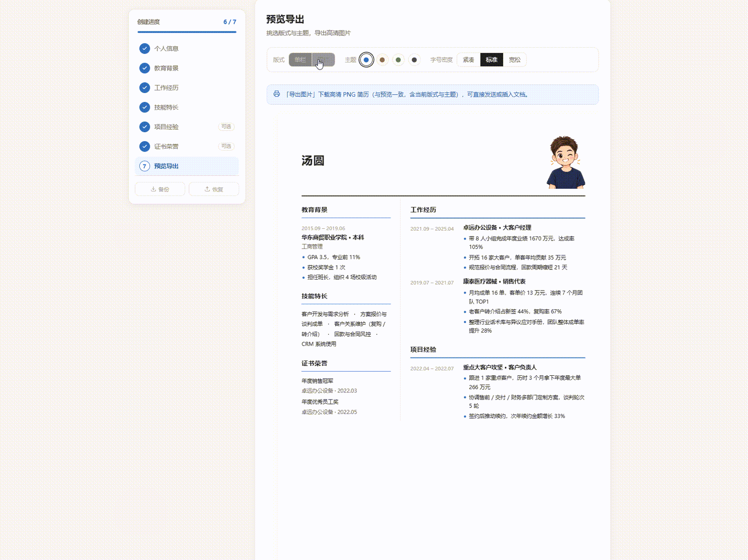The height and width of the screenshot is (560, 748).
Task: Switch layout to the two-column option under the cursor
Action: click(x=323, y=60)
